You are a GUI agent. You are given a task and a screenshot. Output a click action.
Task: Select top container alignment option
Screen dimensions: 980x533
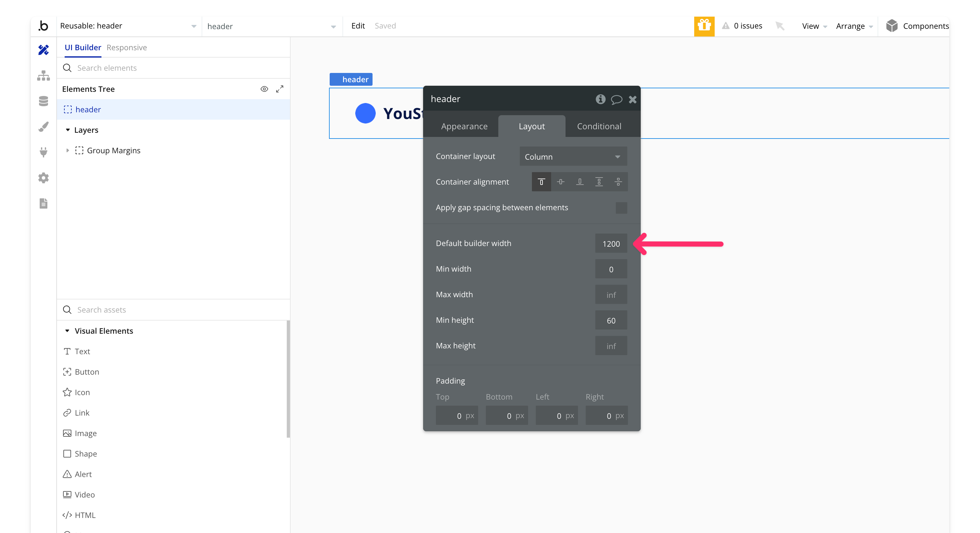coord(541,182)
